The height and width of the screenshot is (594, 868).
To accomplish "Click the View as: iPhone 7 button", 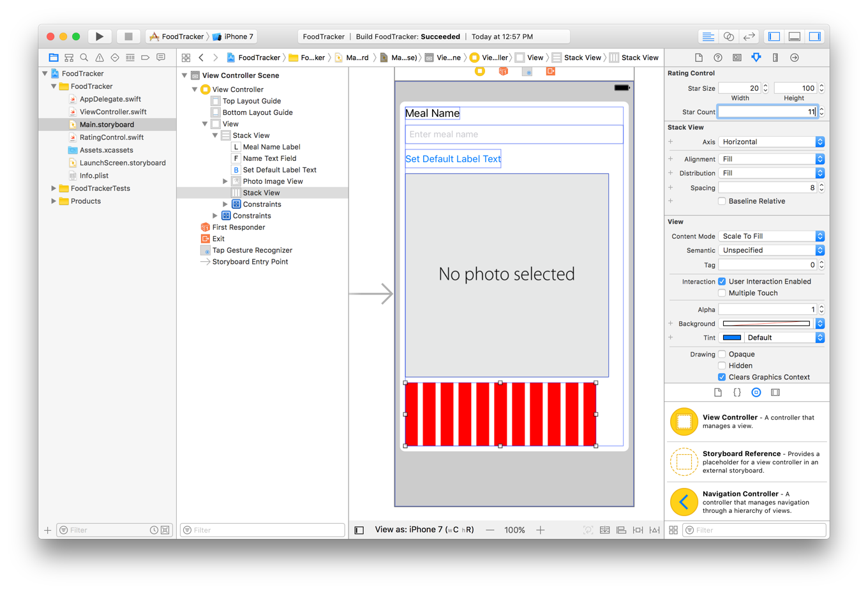I will coord(424,530).
